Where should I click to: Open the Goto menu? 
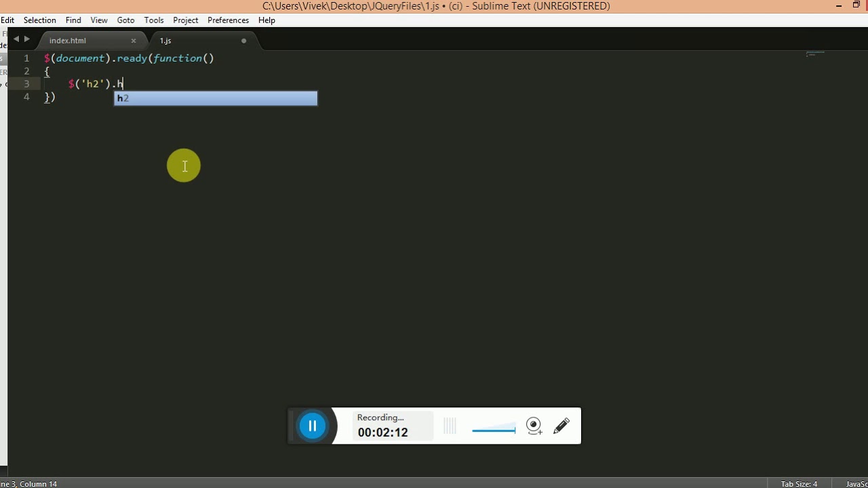125,20
